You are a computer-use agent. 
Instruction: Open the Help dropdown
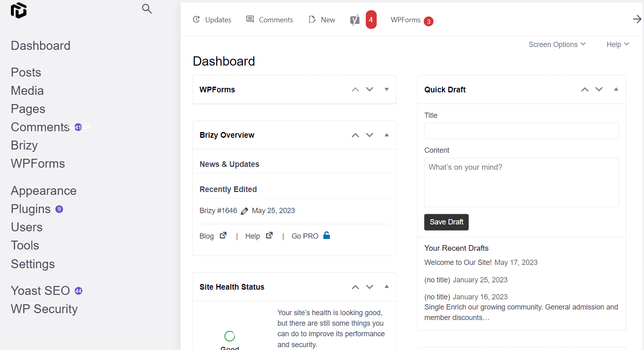click(x=618, y=45)
